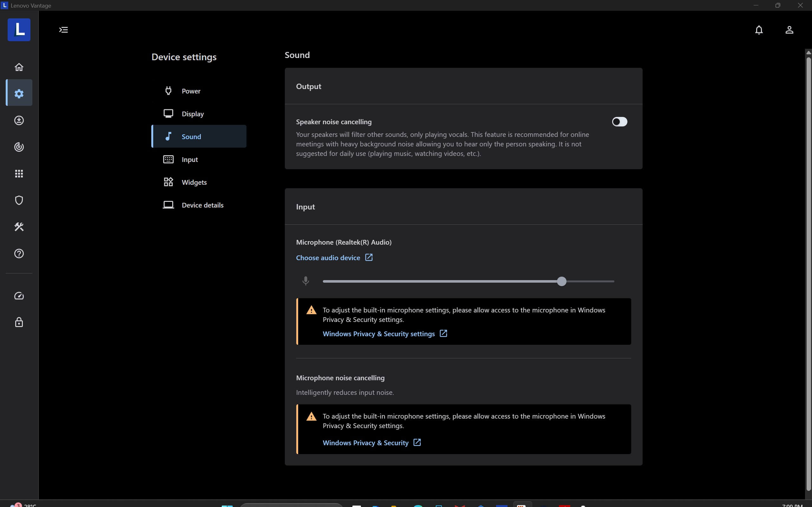
Task: Collapse the navigation menu with hamburger icon
Action: click(63, 30)
